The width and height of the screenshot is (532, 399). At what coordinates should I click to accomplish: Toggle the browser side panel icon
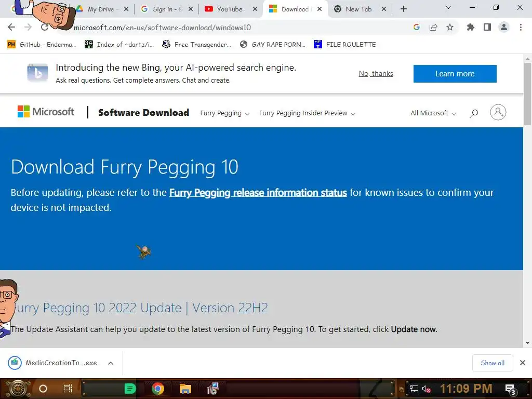coord(487,27)
